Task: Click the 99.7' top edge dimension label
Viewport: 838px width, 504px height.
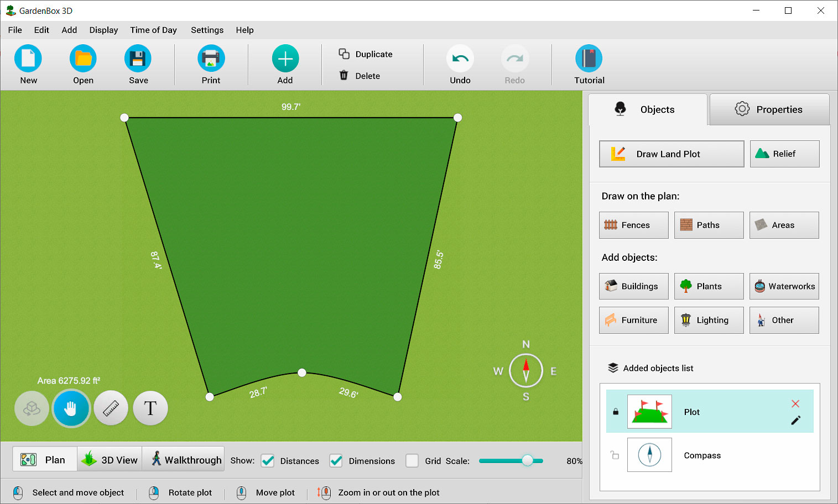Action: [291, 107]
